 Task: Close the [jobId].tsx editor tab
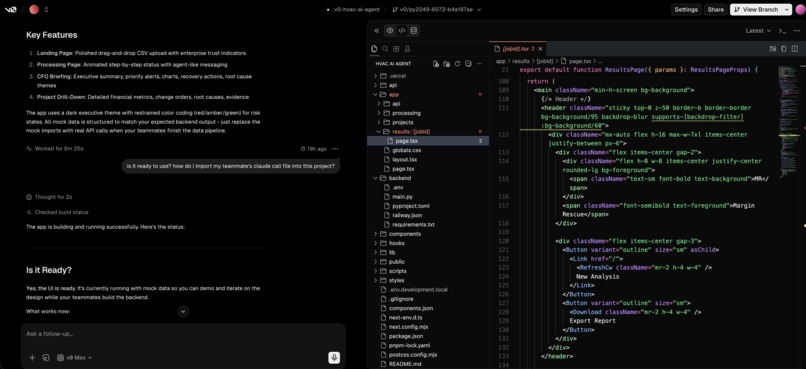(540, 49)
